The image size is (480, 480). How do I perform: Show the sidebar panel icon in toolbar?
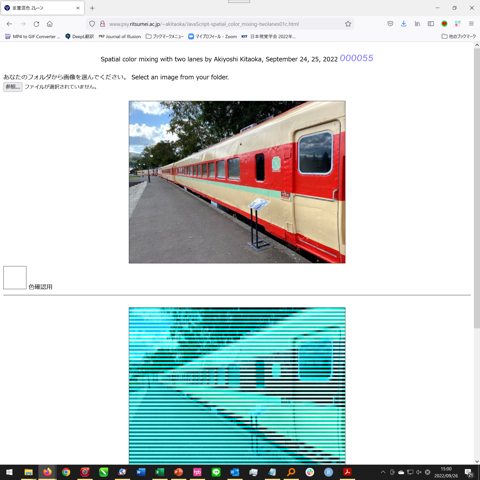pos(431,24)
